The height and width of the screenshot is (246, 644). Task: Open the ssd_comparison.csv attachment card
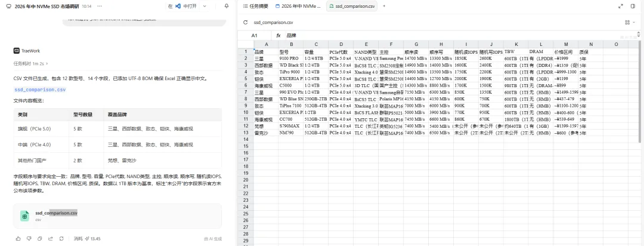pyautogui.click(x=117, y=216)
